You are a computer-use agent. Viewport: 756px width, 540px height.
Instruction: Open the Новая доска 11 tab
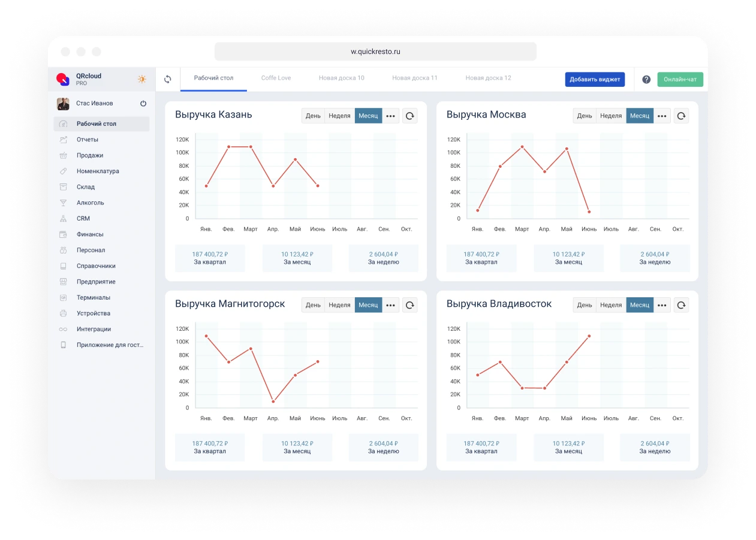click(415, 78)
